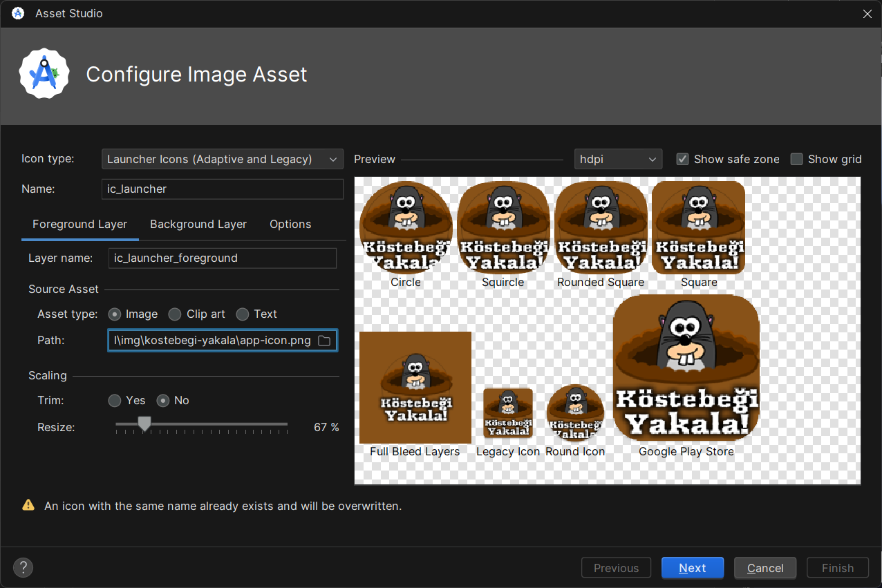Click the Android Studio logo in header
This screenshot has width=882, height=588.
[x=45, y=73]
